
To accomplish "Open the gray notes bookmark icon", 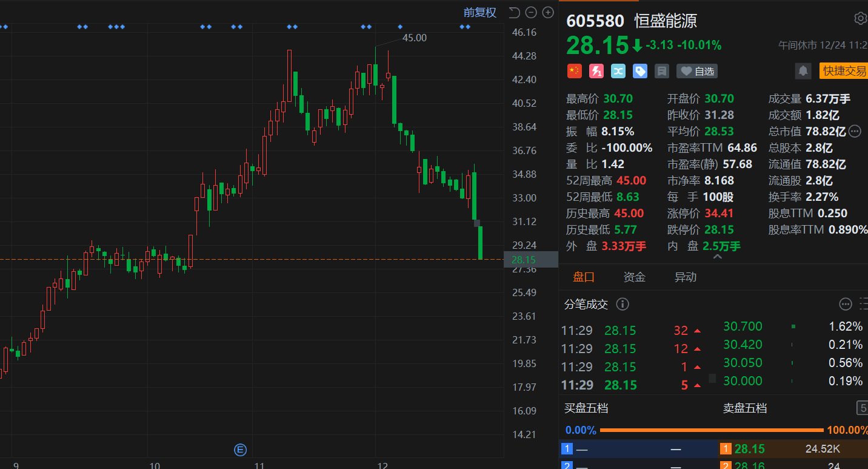I will tap(662, 71).
